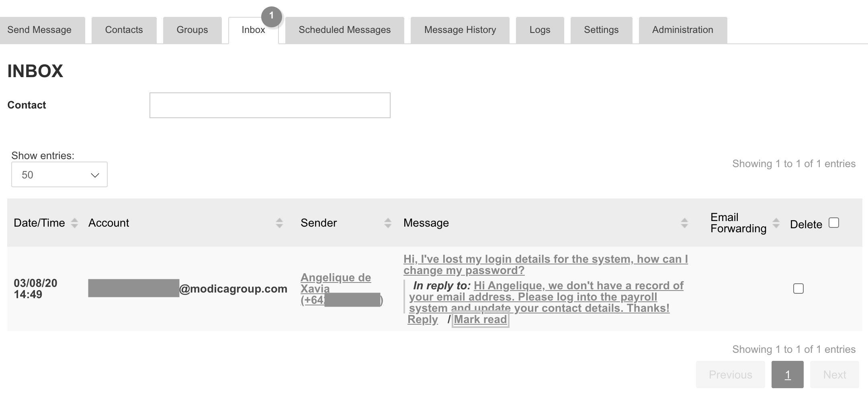Sort the Account column
This screenshot has height=393, width=868.
[x=279, y=223]
